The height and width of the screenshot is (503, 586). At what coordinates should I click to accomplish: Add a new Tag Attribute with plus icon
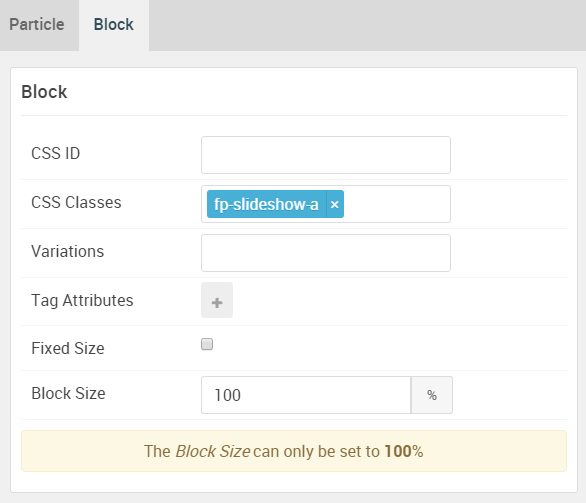[217, 300]
